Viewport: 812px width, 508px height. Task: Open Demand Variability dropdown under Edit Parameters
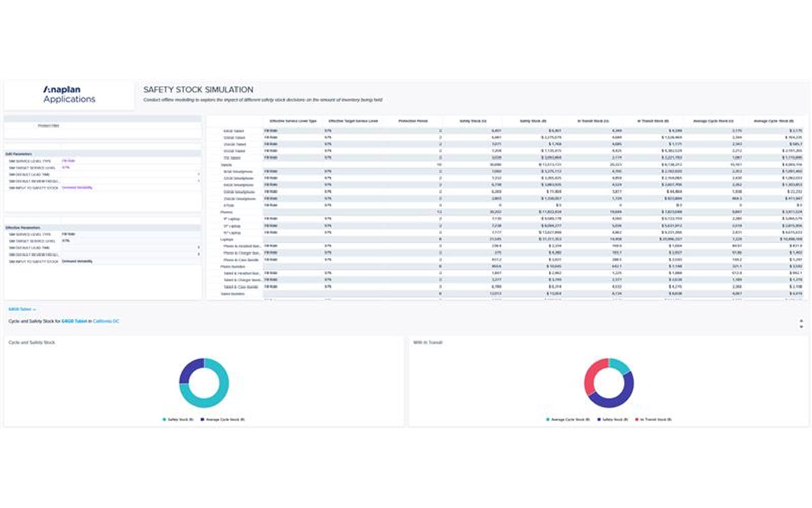coord(77,188)
